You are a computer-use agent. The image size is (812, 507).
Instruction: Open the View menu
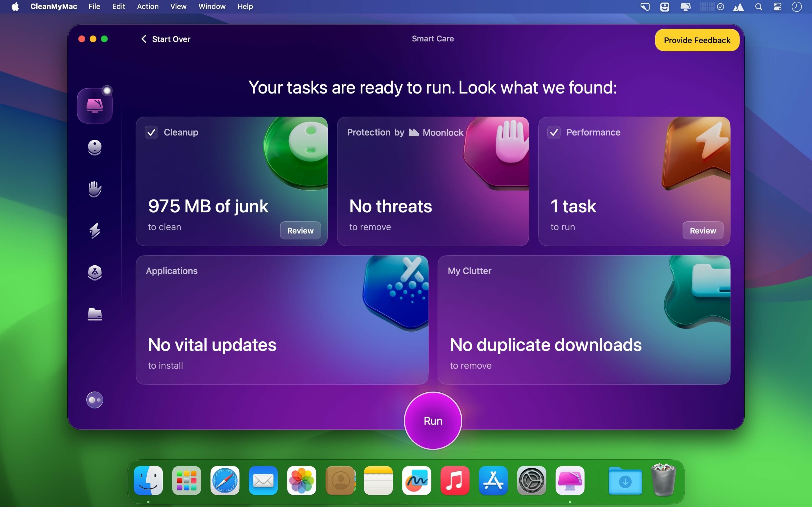[x=178, y=7]
